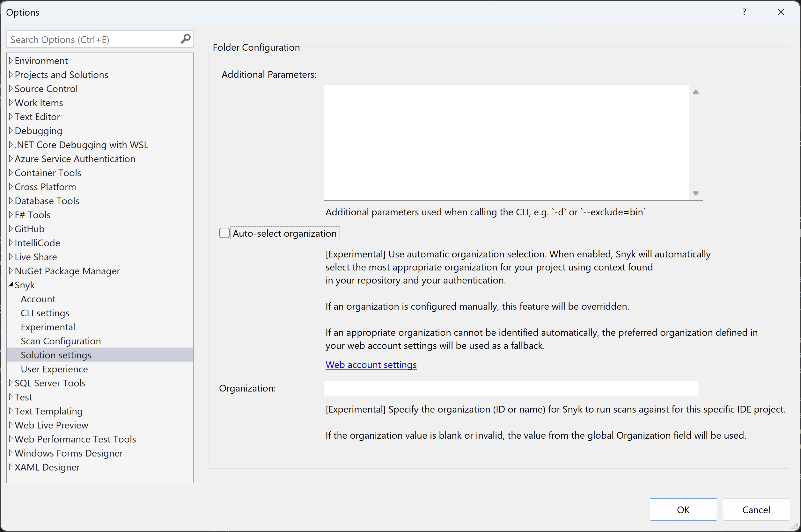Open Snyk Account settings page
Image resolution: width=801 pixels, height=532 pixels.
click(x=38, y=299)
